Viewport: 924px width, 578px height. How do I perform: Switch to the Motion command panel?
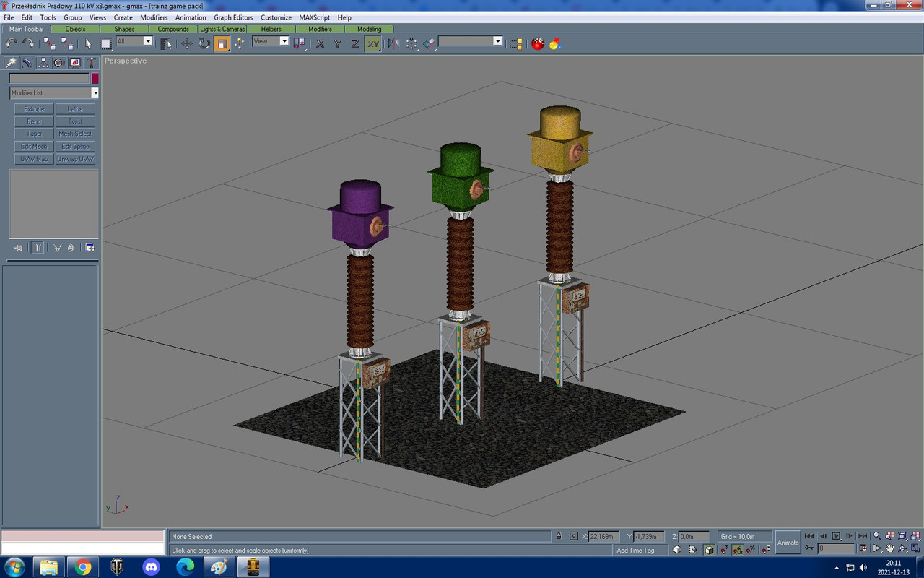(59, 63)
